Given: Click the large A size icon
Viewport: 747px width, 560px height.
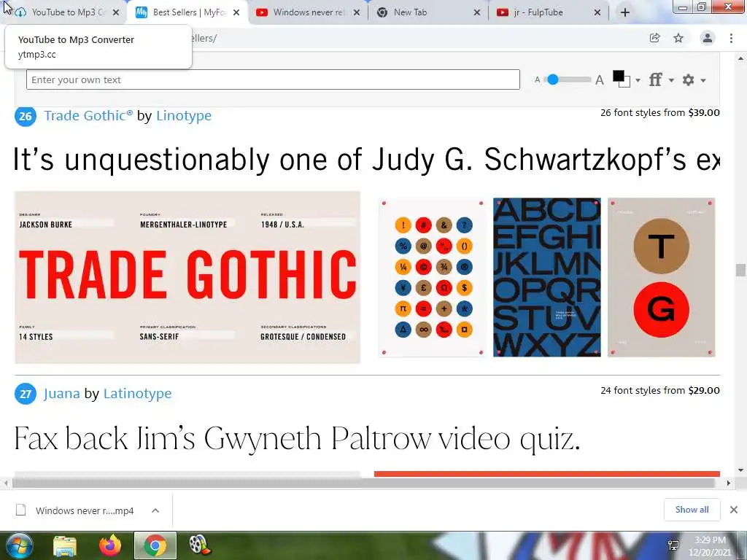Looking at the screenshot, I should pos(600,80).
